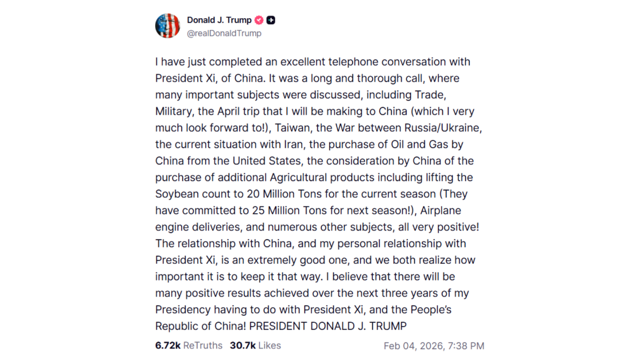Open the Feb 04, 2026 timestamp link
Screen dimensions: 644x362
click(433, 346)
